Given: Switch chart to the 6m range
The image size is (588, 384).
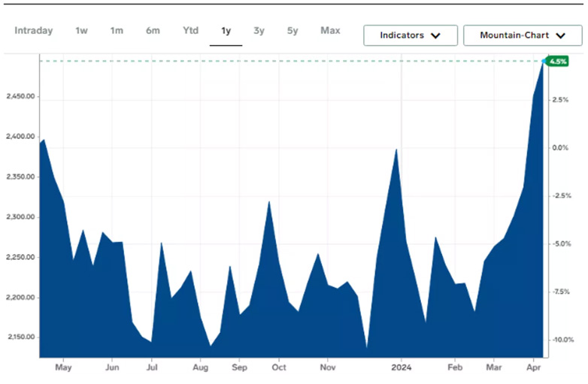Looking at the screenshot, I should click(153, 31).
